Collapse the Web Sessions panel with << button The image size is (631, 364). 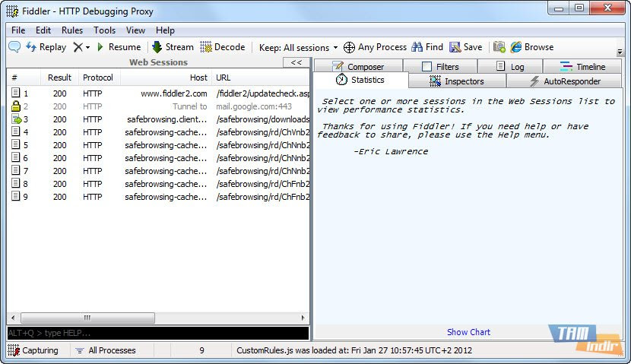click(296, 62)
